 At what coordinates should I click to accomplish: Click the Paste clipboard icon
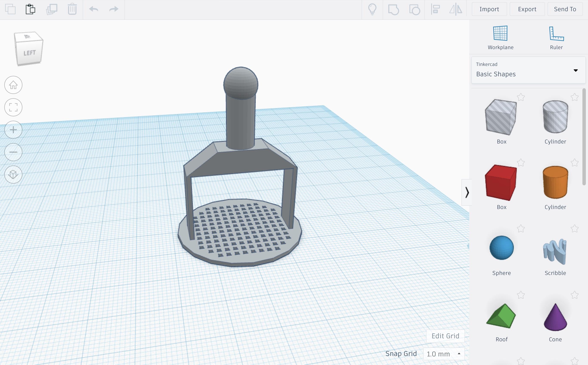point(30,9)
